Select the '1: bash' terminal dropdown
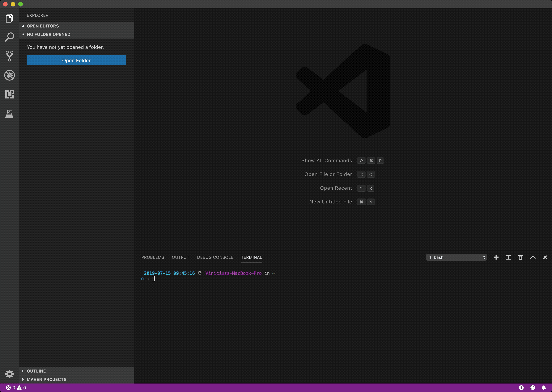 point(456,257)
